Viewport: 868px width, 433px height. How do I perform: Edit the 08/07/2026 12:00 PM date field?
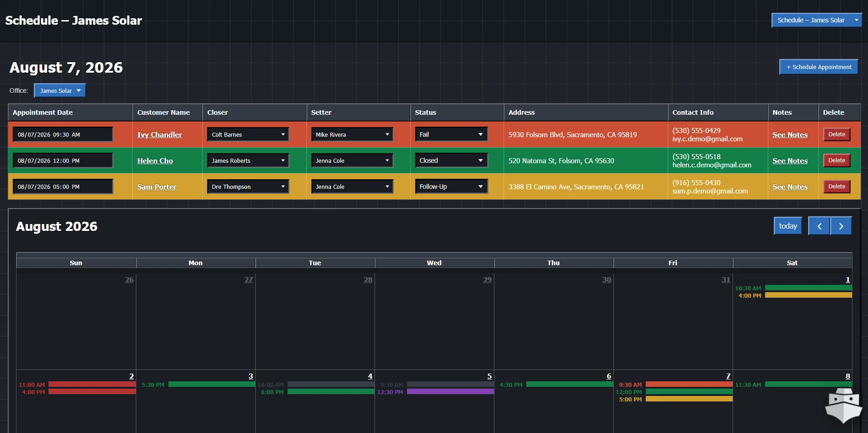click(x=63, y=160)
